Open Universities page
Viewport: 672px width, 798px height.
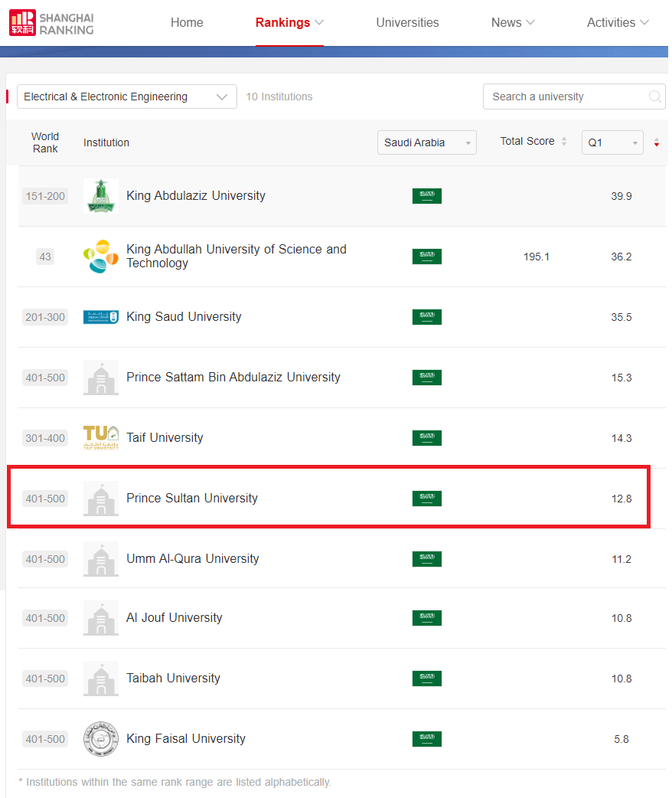[407, 23]
